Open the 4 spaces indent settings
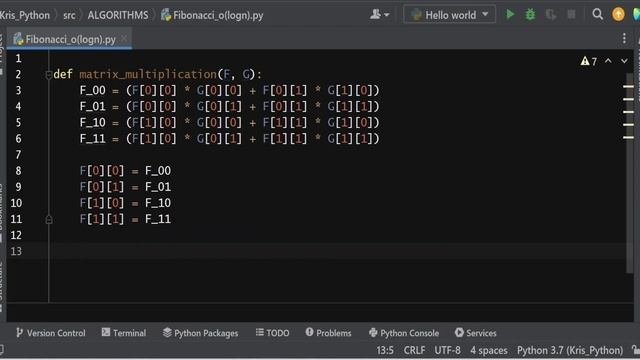The width and height of the screenshot is (640, 360). [x=489, y=351]
